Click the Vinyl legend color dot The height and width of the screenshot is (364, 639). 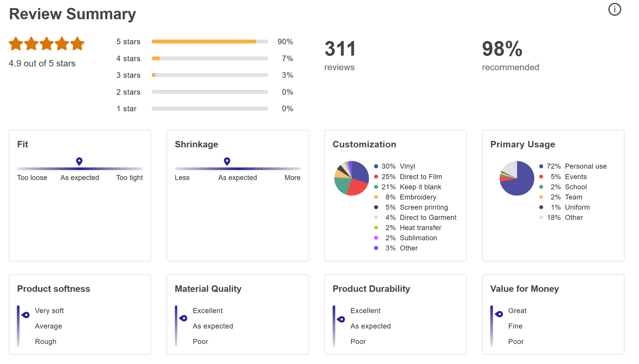pos(376,166)
